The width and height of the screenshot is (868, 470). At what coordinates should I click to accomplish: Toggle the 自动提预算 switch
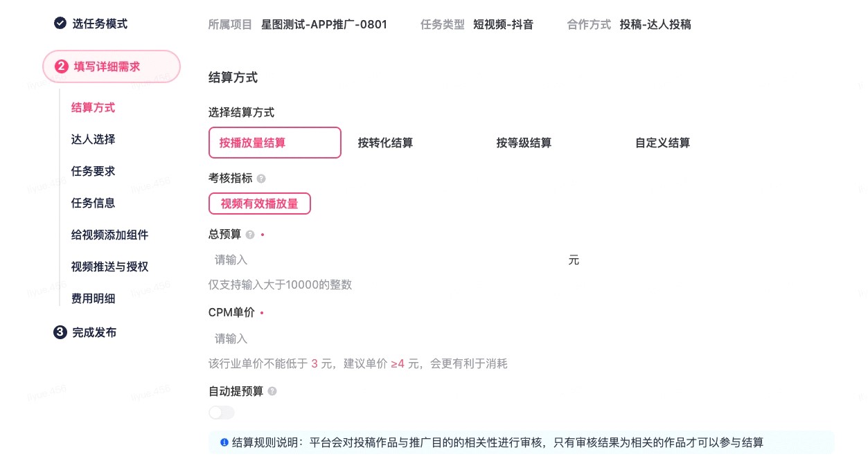coord(222,413)
